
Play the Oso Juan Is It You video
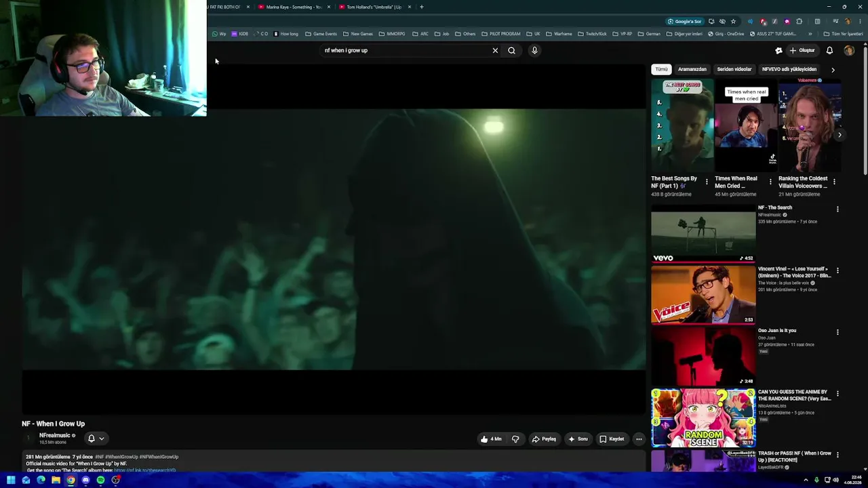click(703, 356)
